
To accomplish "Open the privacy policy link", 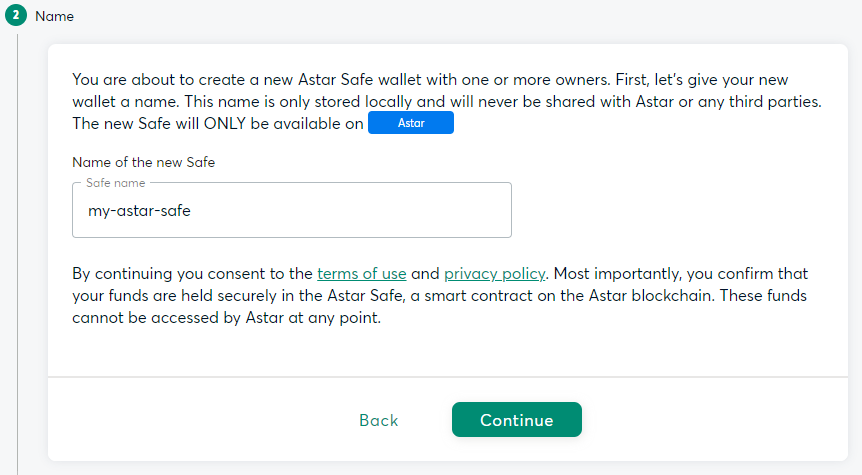I will coord(495,273).
